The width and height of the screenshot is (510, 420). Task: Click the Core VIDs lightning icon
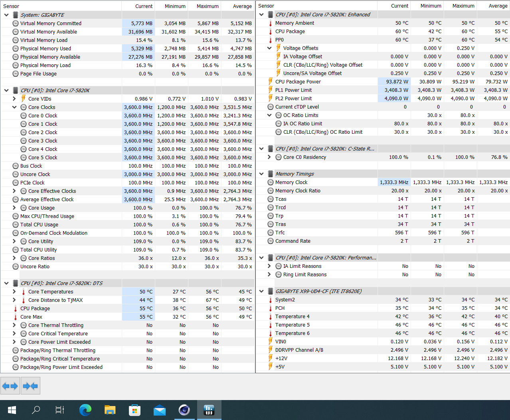[24, 99]
